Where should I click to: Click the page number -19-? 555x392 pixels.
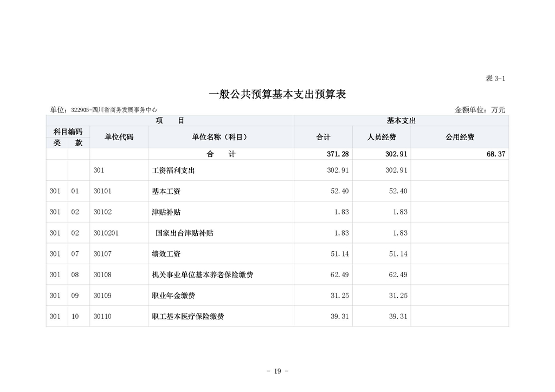click(277, 371)
